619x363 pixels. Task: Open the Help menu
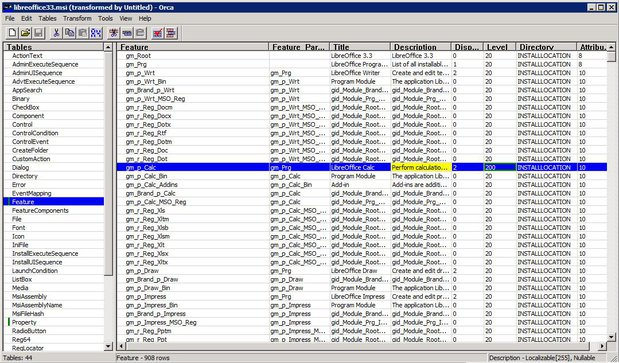[x=145, y=19]
